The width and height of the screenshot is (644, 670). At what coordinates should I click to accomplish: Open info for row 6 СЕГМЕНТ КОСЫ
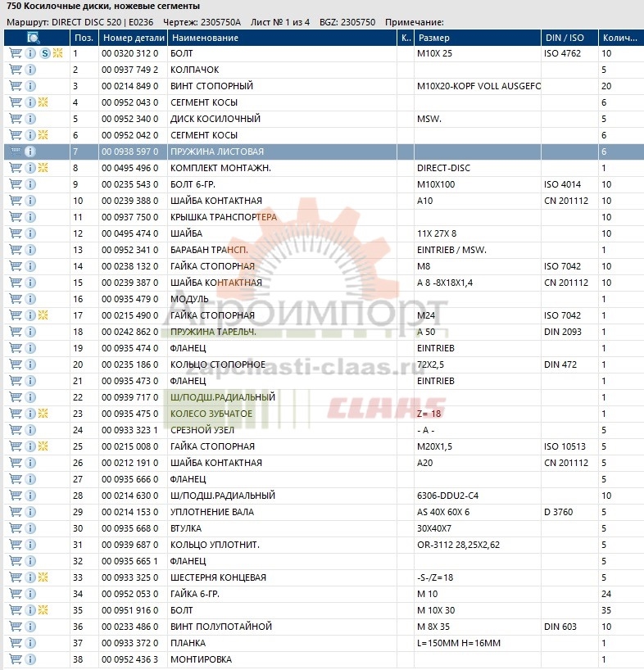pyautogui.click(x=30, y=135)
